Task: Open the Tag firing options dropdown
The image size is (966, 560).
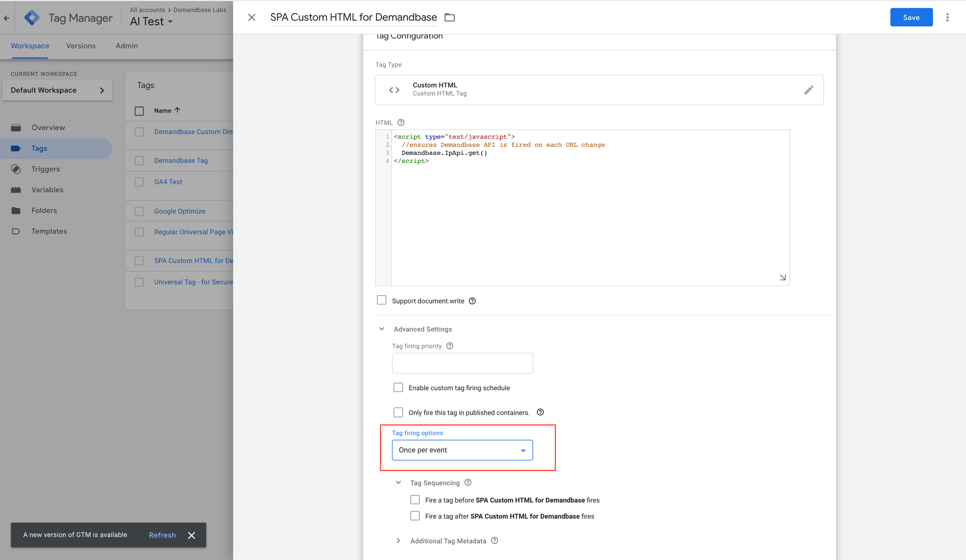Action: tap(462, 450)
